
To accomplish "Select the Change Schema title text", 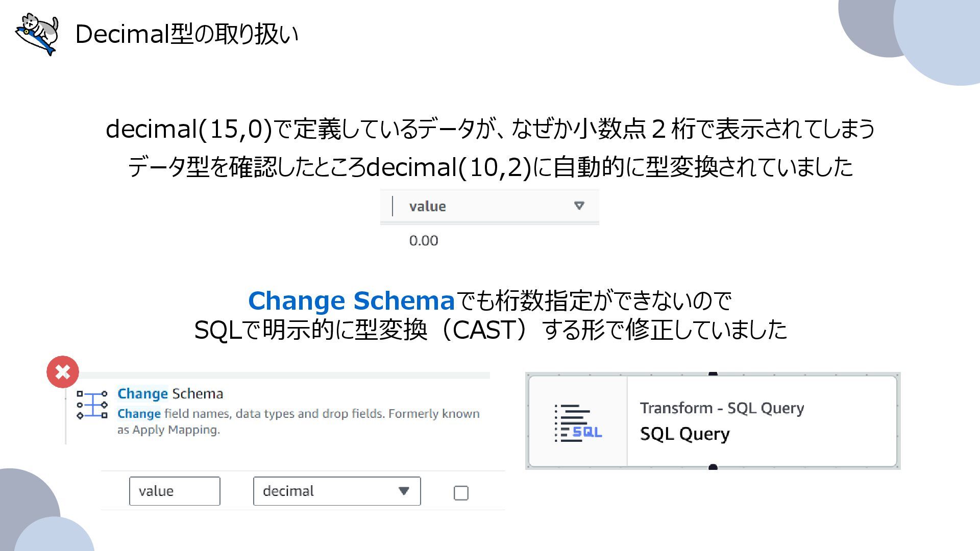I will coord(170,394).
